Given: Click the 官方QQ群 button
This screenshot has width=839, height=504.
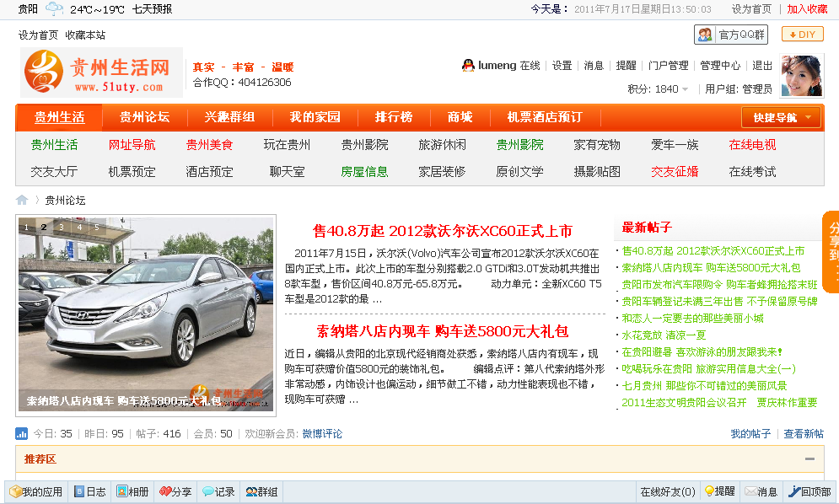Looking at the screenshot, I should click(x=730, y=35).
